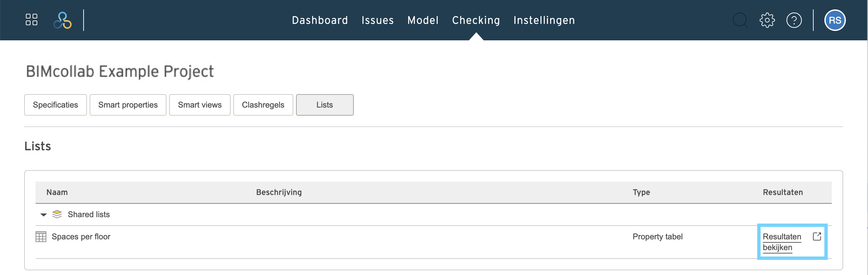Screen dimensions: 868x275
Task: Open the settings gear icon
Action: click(767, 20)
